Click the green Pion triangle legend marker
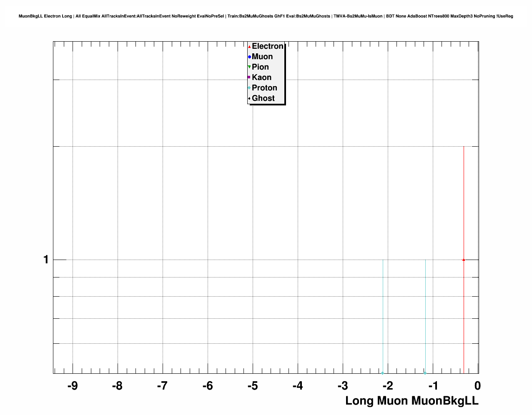The width and height of the screenshot is (532, 415). click(x=249, y=67)
